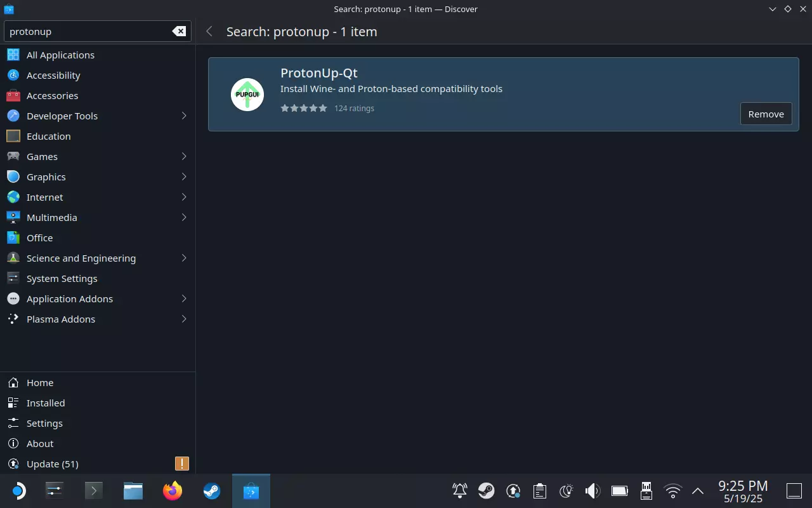Open the Konsole terminal from taskbar
812x508 pixels.
tap(94, 491)
